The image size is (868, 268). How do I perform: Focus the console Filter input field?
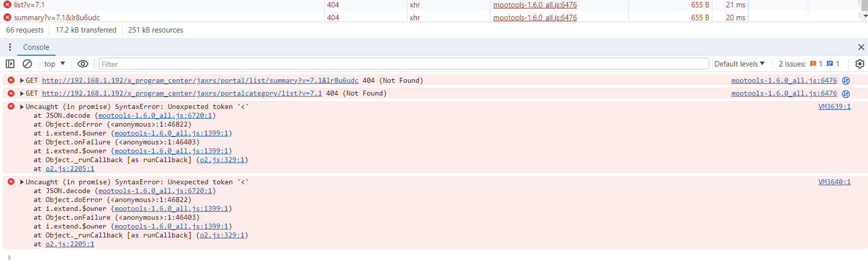403,64
